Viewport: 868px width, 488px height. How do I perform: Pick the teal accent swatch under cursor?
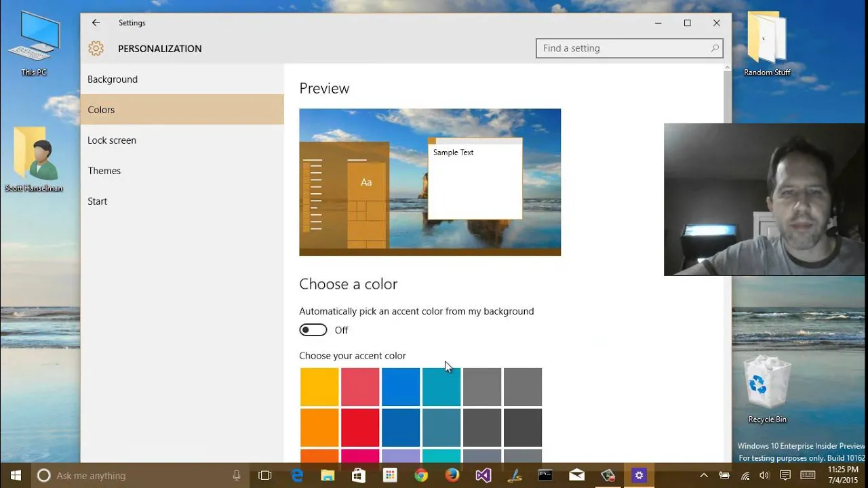pos(441,387)
